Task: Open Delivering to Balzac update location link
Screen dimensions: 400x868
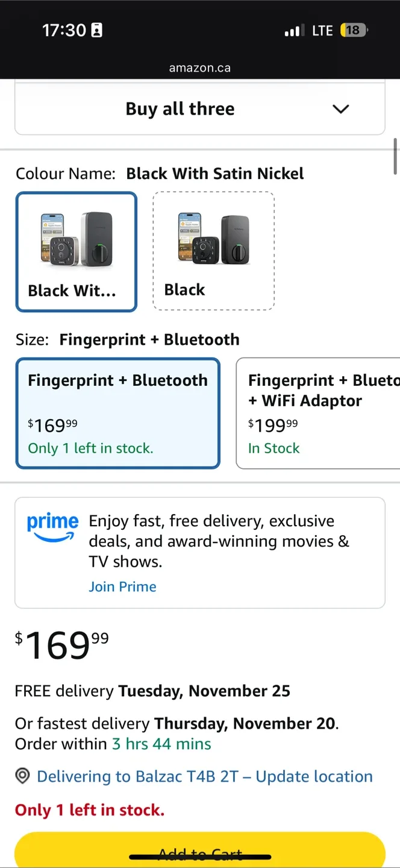Action: [x=205, y=776]
